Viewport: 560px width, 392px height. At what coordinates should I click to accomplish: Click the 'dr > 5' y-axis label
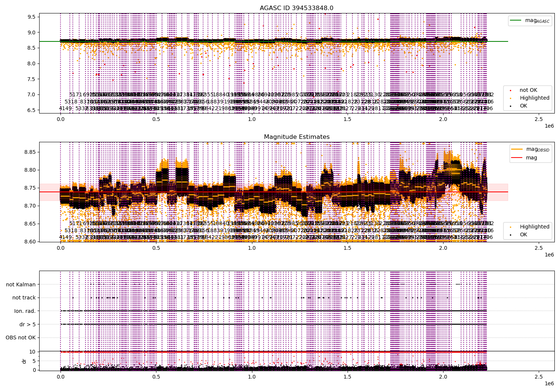coord(28,325)
